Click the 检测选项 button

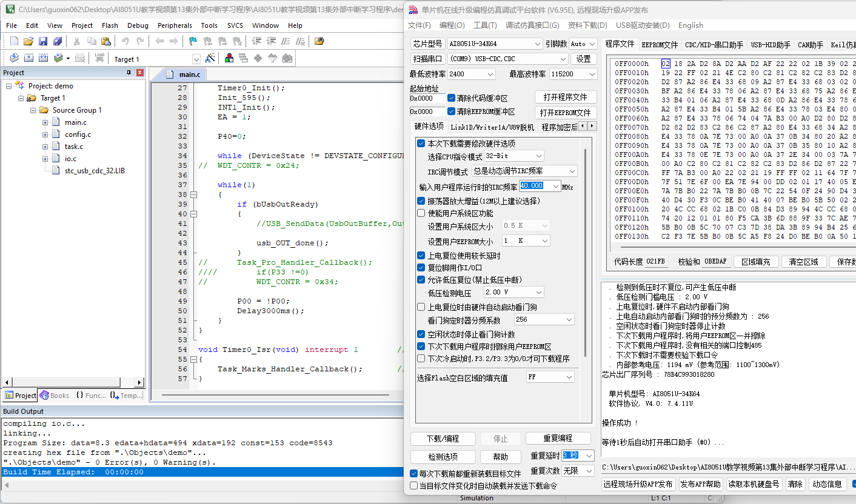point(443,457)
